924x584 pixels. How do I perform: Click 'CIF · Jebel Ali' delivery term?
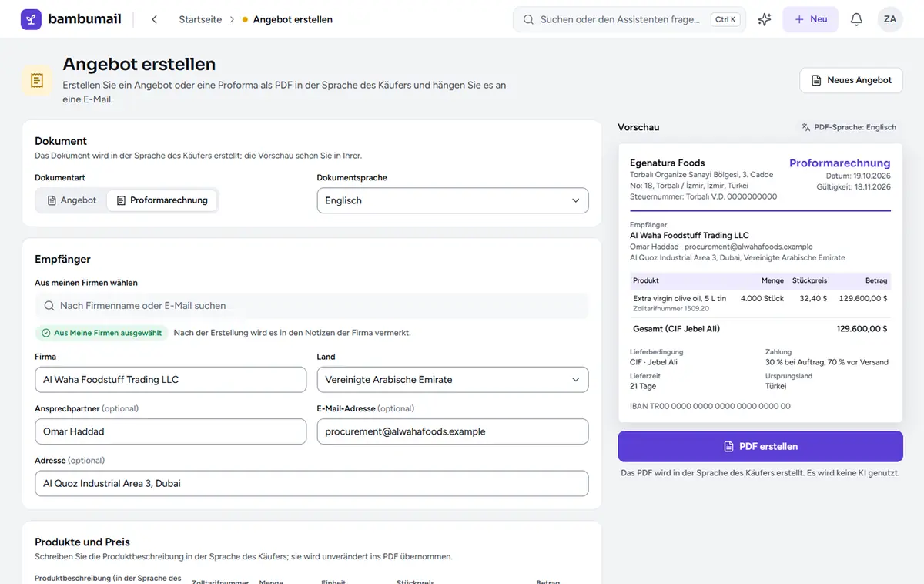click(x=654, y=362)
